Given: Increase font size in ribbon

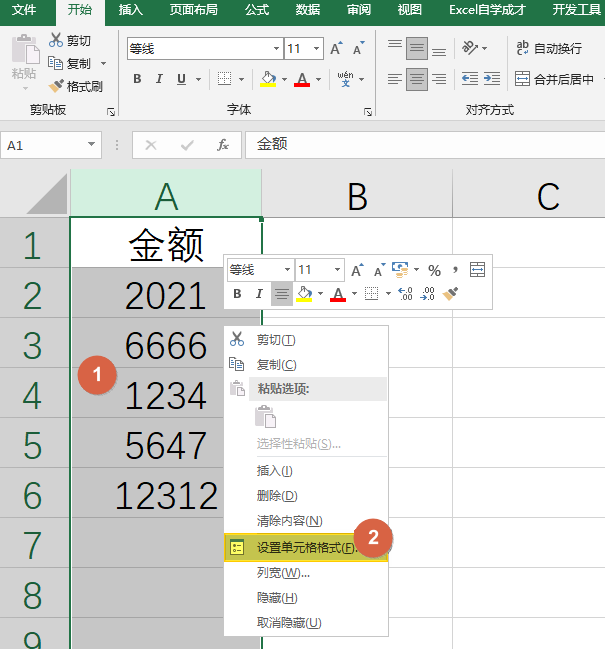Looking at the screenshot, I should 336,48.
